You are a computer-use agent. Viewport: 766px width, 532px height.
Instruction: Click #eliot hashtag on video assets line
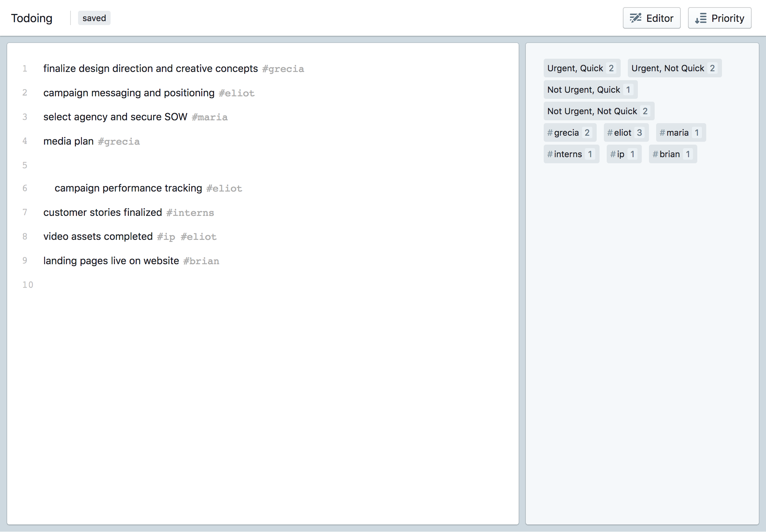[199, 237]
